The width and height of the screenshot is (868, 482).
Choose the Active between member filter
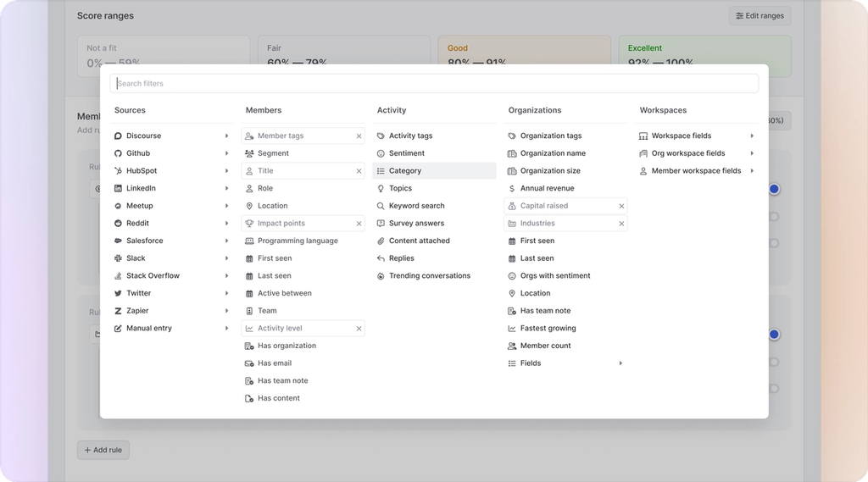[303, 293]
